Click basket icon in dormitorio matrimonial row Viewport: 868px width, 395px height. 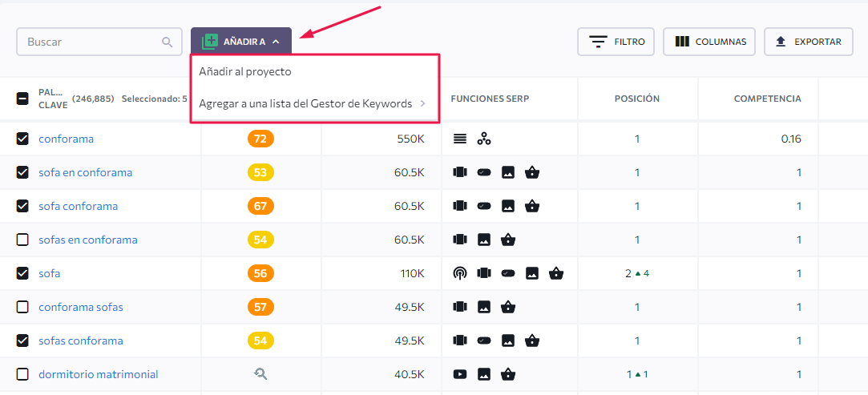[508, 374]
